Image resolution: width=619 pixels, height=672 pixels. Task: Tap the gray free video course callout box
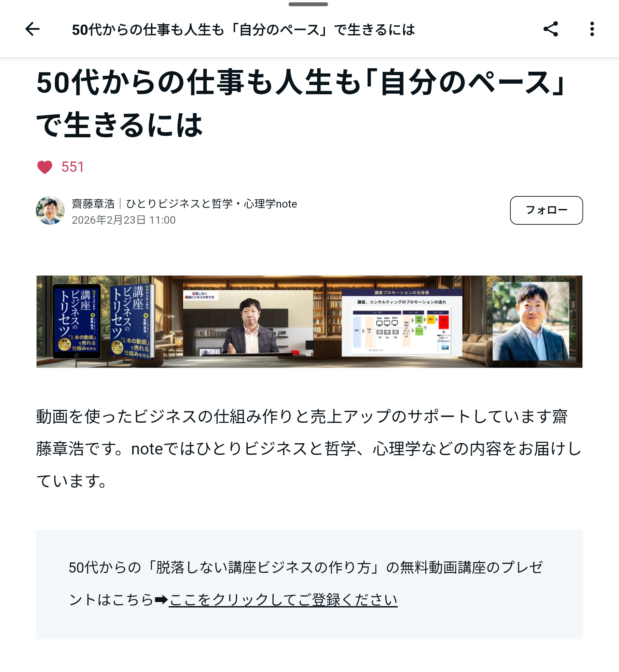(x=309, y=584)
